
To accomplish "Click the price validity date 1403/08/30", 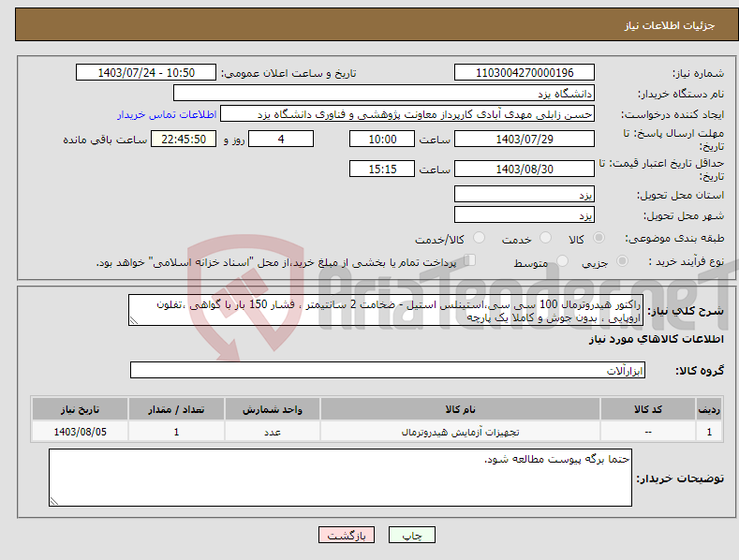I will click(525, 169).
